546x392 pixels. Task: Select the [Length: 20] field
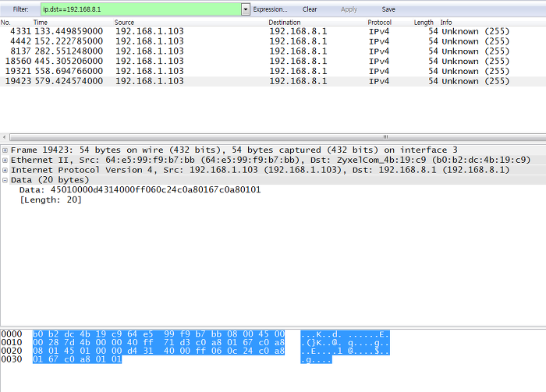51,200
